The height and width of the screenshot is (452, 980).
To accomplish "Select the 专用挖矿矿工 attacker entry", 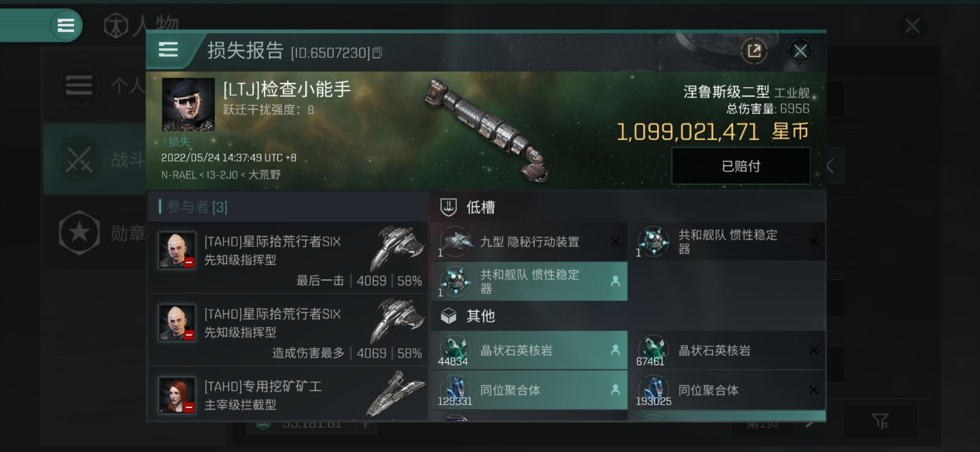I will click(288, 394).
